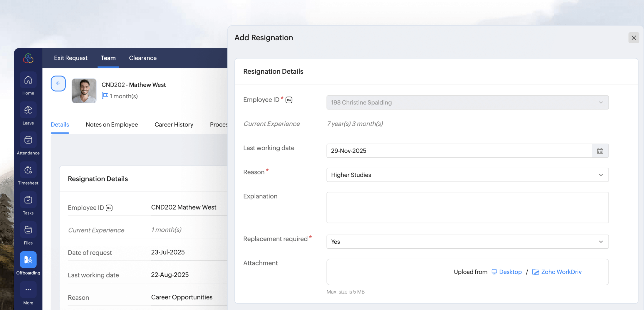The width and height of the screenshot is (644, 310).
Task: Open the calendar picker for Last working date
Action: click(600, 151)
